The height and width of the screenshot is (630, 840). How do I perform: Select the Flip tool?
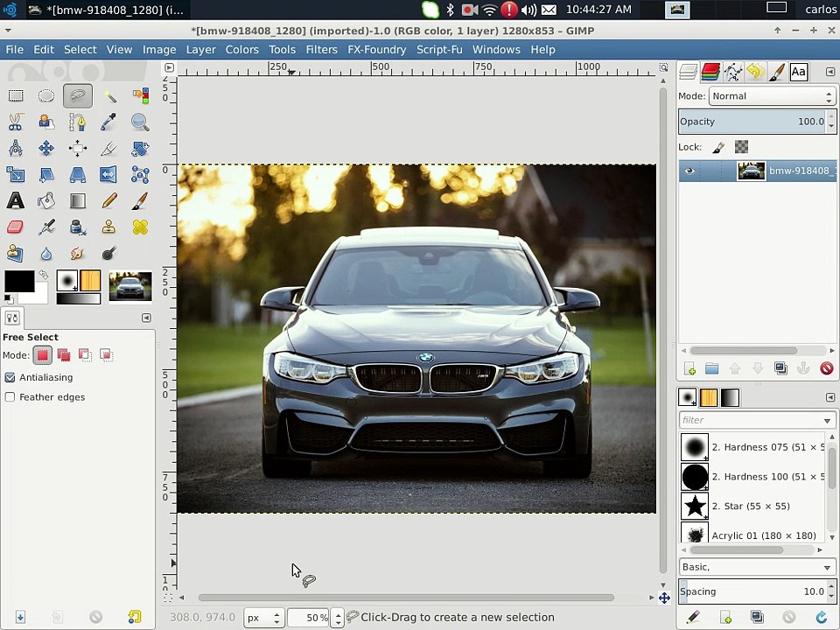109,175
